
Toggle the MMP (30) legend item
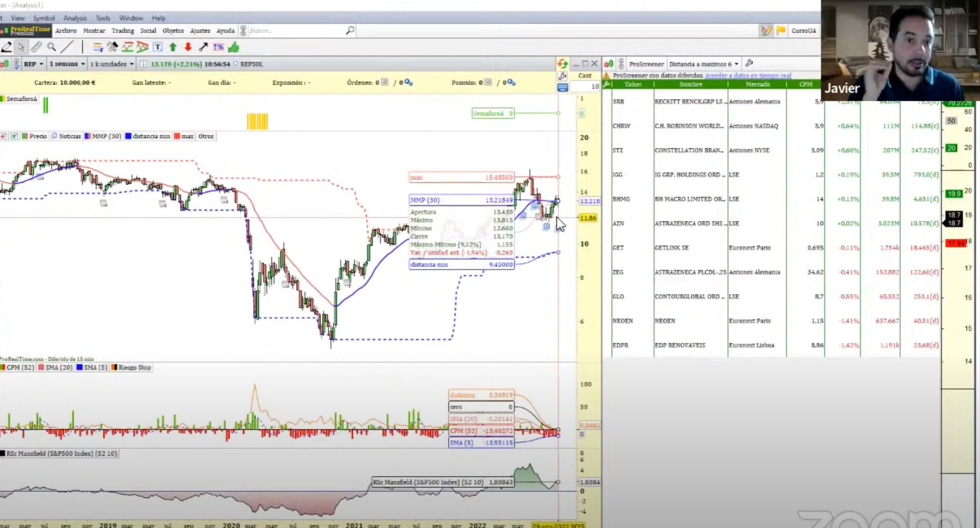(x=103, y=136)
